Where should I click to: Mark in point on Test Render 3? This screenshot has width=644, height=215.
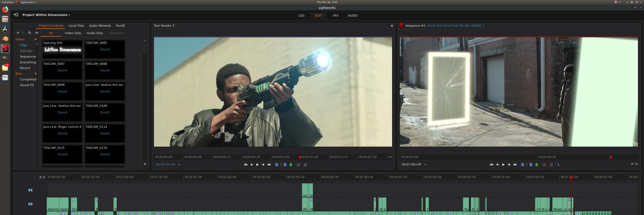click(x=276, y=165)
